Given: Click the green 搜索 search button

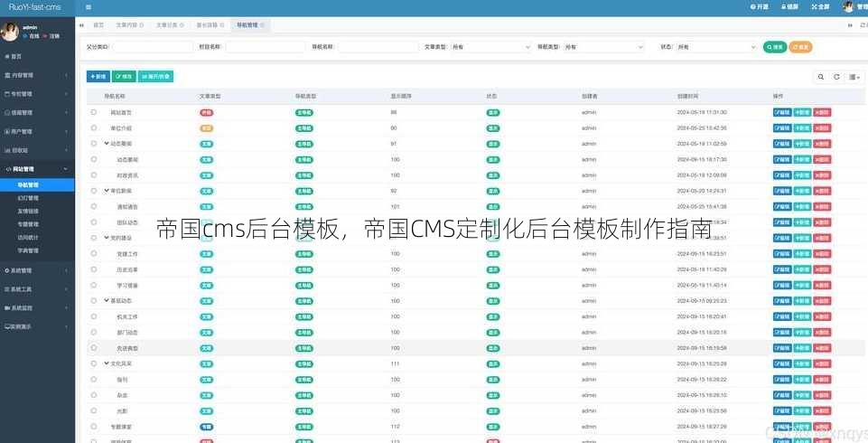Looking at the screenshot, I should [775, 48].
